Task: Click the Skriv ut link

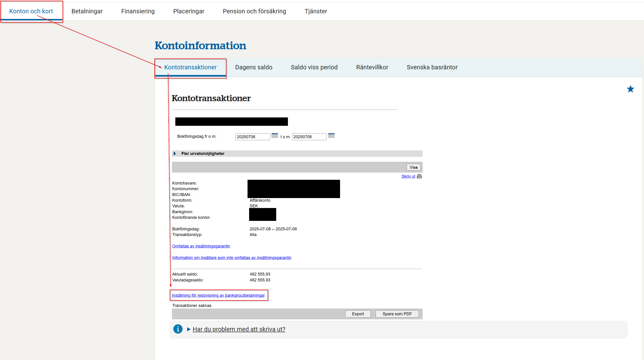Action: tap(408, 176)
